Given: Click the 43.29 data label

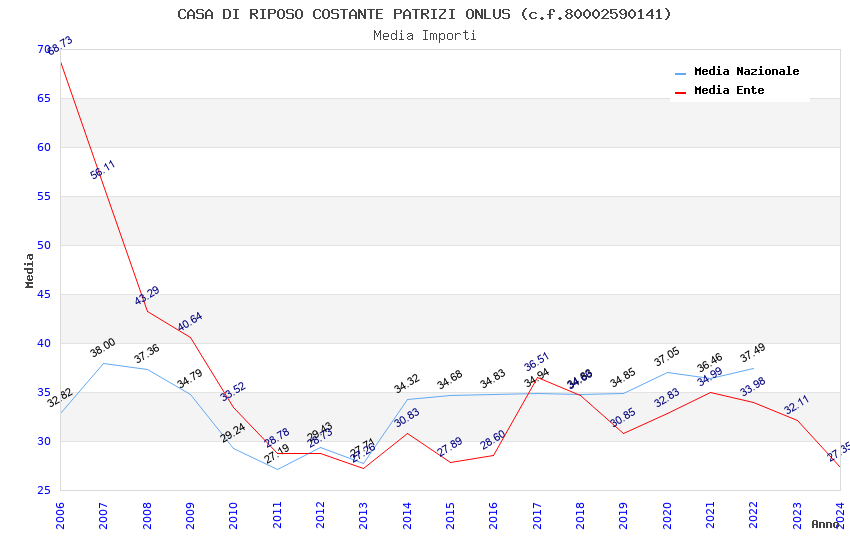Looking at the screenshot, I should click(x=147, y=295).
